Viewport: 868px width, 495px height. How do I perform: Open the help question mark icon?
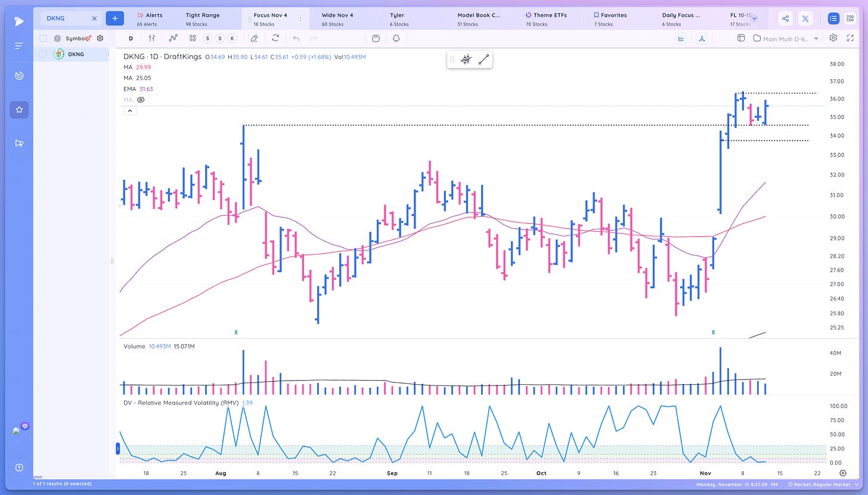pos(19,468)
